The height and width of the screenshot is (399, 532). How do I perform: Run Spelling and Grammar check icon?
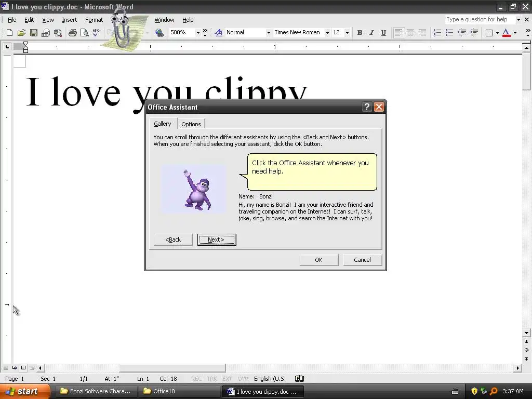tap(96, 33)
